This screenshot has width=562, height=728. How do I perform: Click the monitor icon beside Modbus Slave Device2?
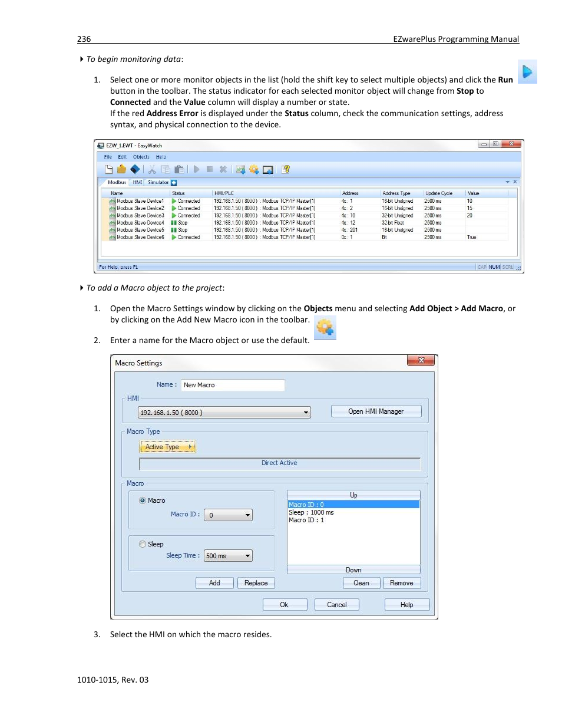[x=112, y=208]
